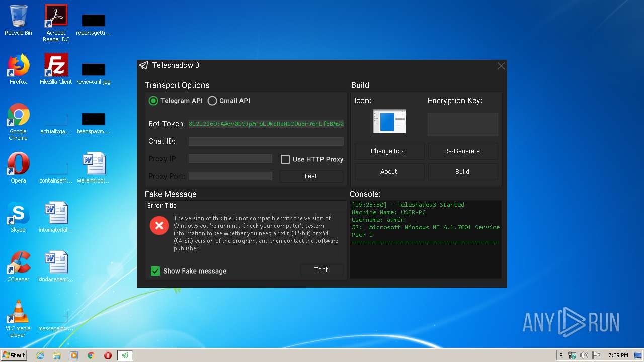Click the red error icon in Fake Message

159,226
